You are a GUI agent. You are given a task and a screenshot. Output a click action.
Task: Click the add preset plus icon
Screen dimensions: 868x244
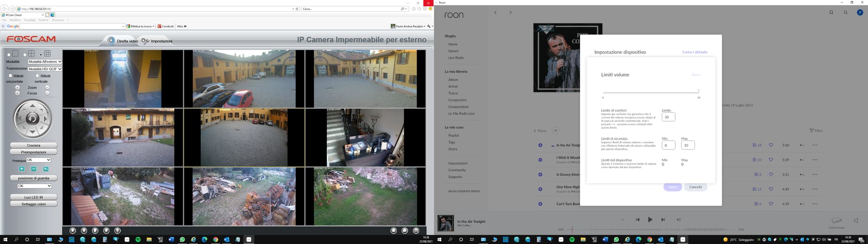point(22,169)
